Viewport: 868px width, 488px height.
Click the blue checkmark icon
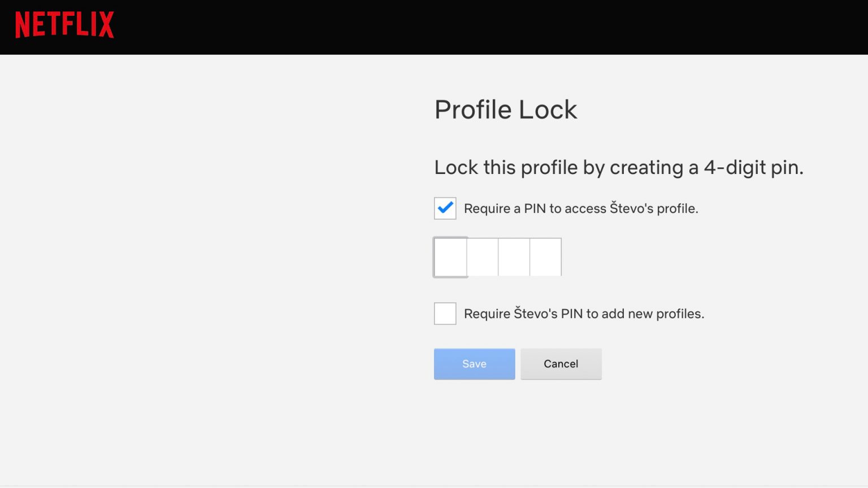point(445,207)
